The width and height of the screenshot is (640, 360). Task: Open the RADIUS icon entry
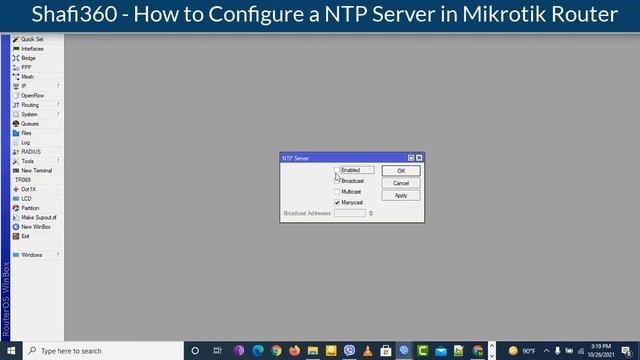click(16, 152)
